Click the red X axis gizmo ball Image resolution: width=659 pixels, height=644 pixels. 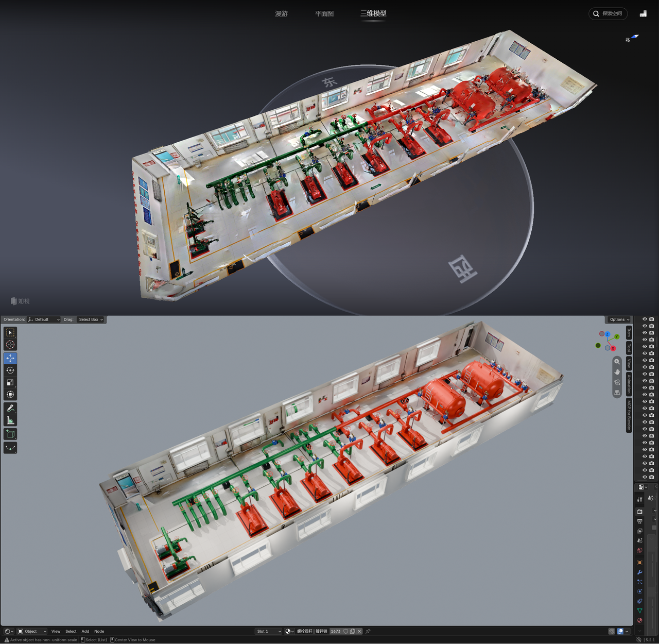click(x=613, y=348)
